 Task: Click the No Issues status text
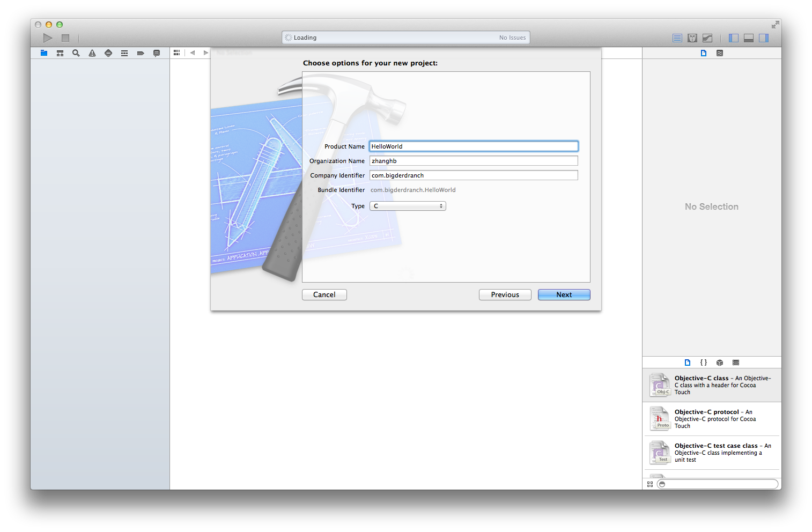coord(512,38)
